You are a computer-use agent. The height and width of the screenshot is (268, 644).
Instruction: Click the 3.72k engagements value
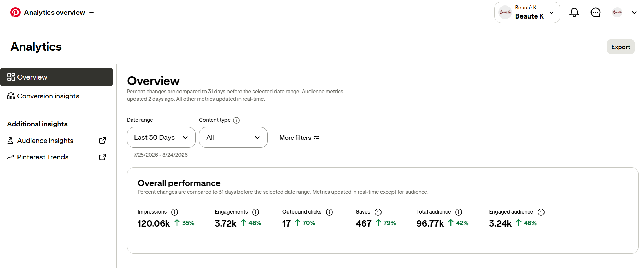pyautogui.click(x=226, y=223)
